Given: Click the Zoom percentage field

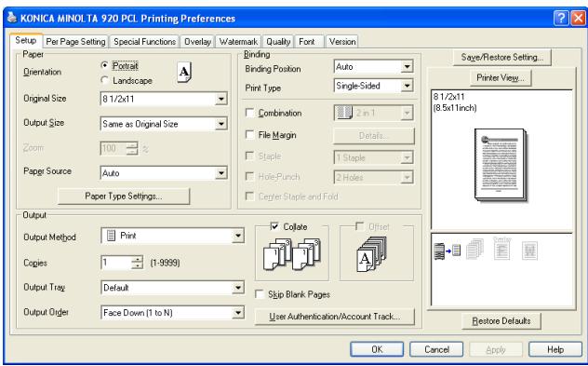Looking at the screenshot, I should [114, 148].
